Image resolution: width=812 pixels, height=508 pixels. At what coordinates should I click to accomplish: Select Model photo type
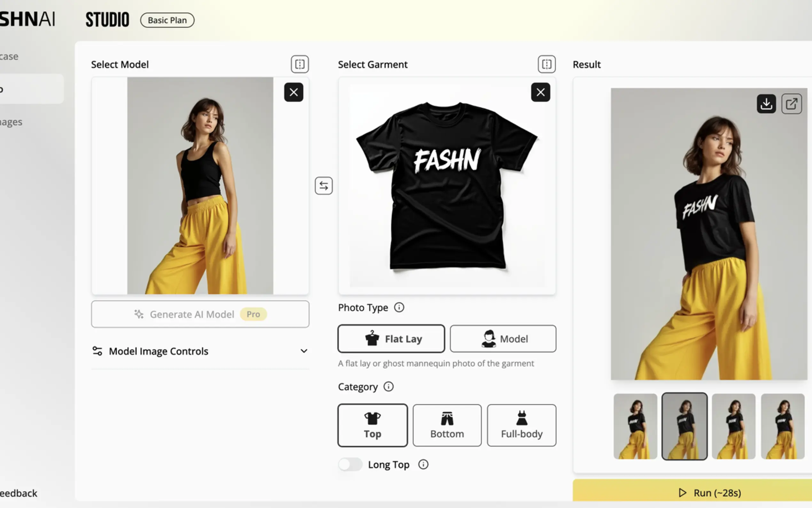503,339
